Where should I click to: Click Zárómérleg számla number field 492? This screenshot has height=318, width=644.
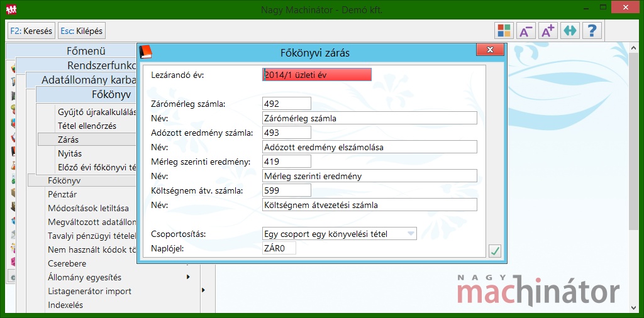click(x=287, y=104)
